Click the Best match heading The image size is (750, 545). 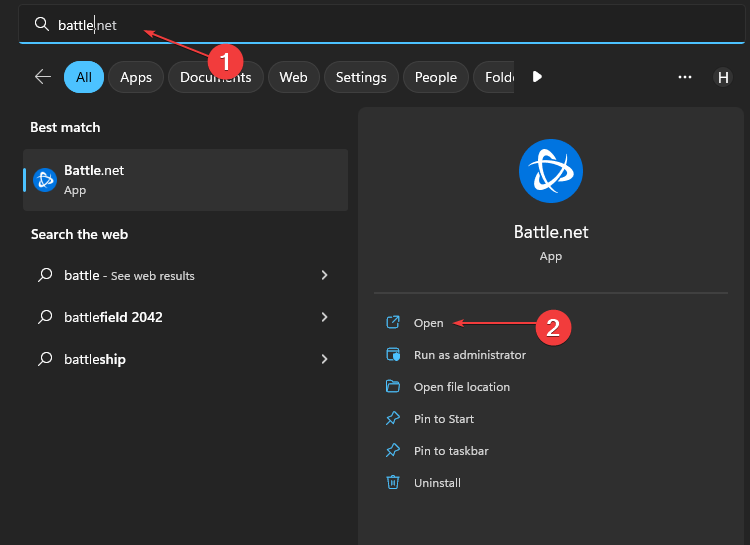[x=66, y=127]
